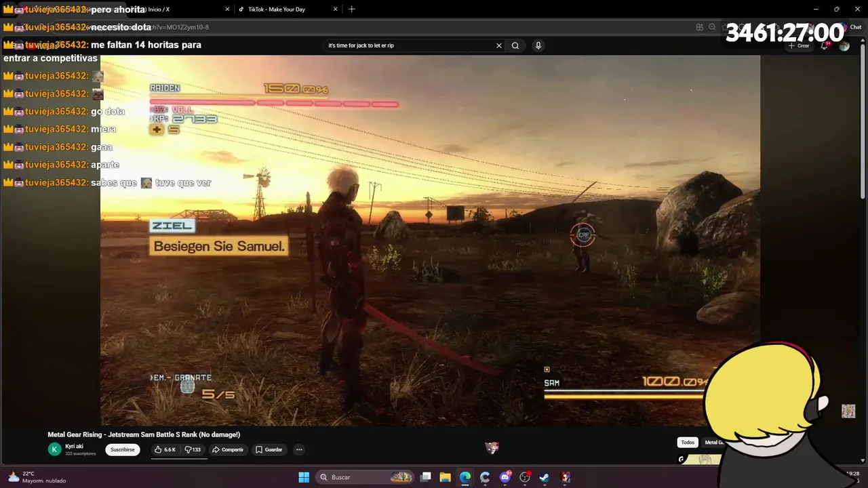Viewport: 868px width, 488px height.
Task: Click the browser zoom-out magnifier icon
Action: pyautogui.click(x=712, y=27)
